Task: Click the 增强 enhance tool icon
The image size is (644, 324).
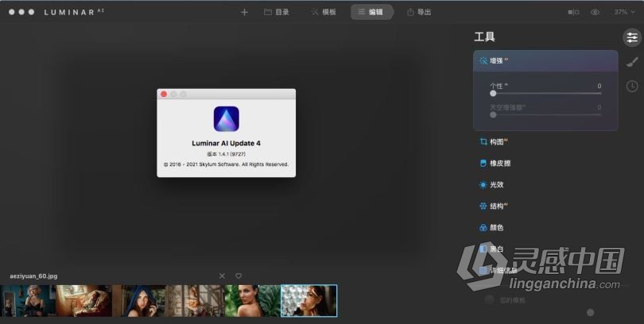Action: coord(483,60)
